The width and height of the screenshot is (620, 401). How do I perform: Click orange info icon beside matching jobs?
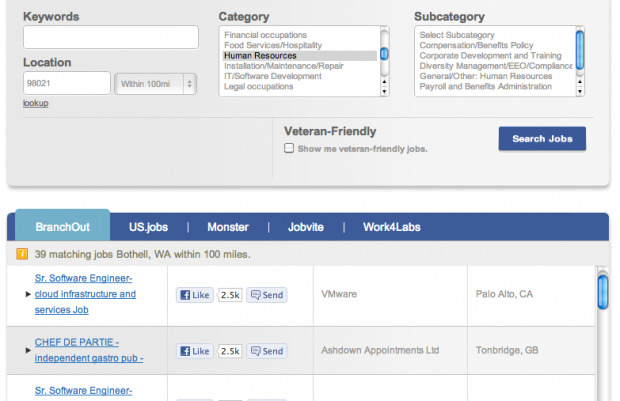22,254
